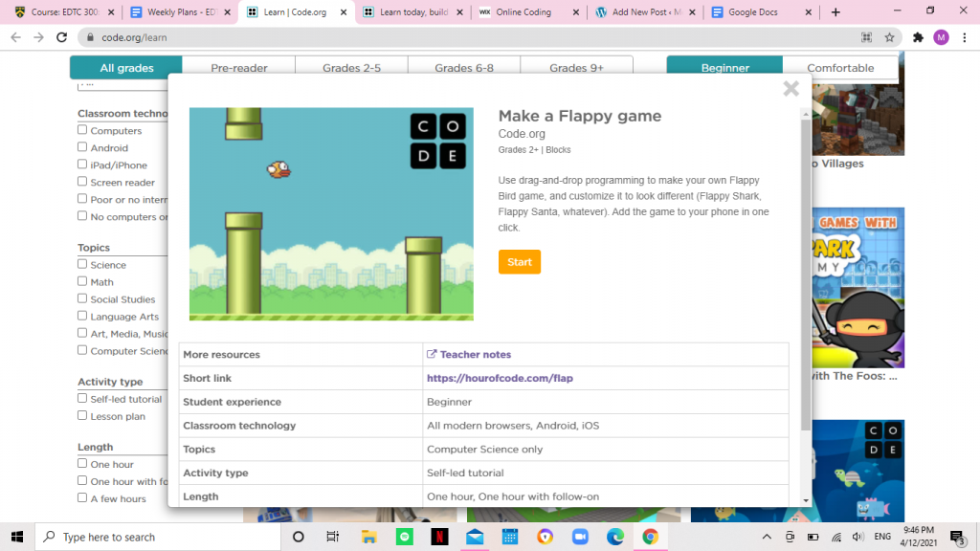Select the Grades 2-5 tab
The image size is (980, 551).
351,68
